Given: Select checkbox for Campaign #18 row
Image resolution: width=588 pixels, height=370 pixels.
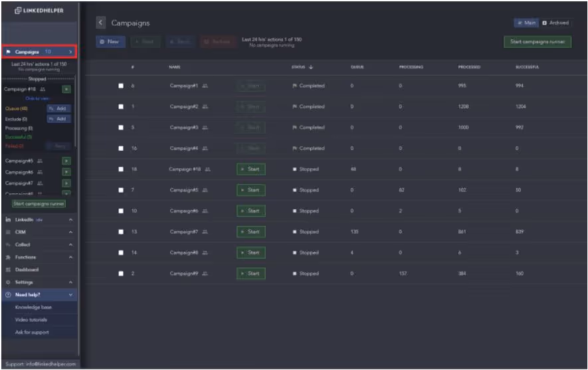Looking at the screenshot, I should click(x=121, y=169).
